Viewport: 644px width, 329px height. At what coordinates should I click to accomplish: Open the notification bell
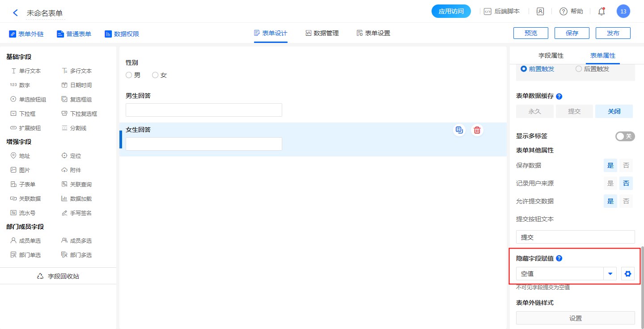click(x=602, y=12)
